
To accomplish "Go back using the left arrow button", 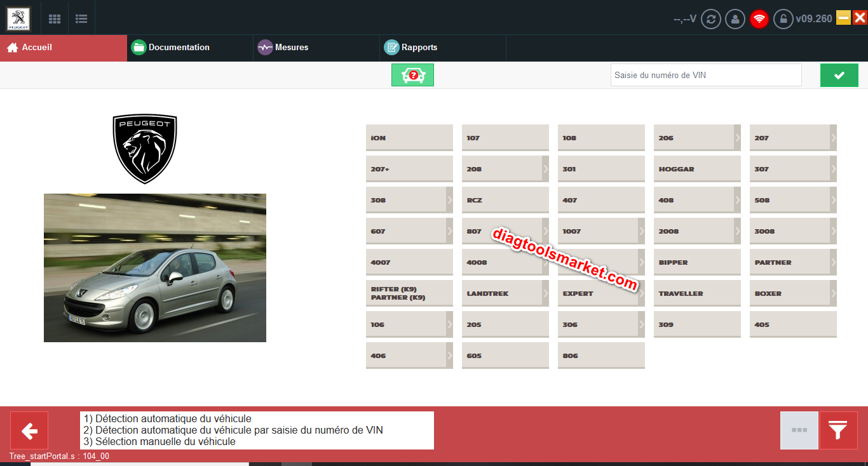I will pos(29,430).
